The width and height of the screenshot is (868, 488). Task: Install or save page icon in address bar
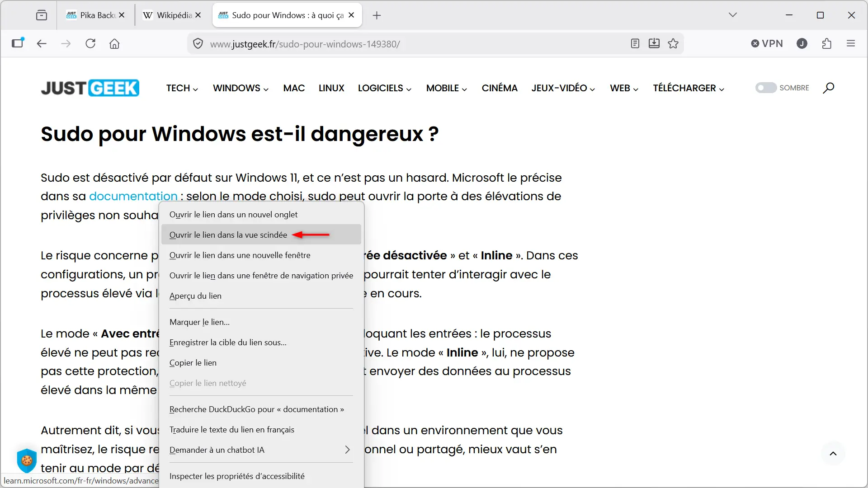pos(654,43)
